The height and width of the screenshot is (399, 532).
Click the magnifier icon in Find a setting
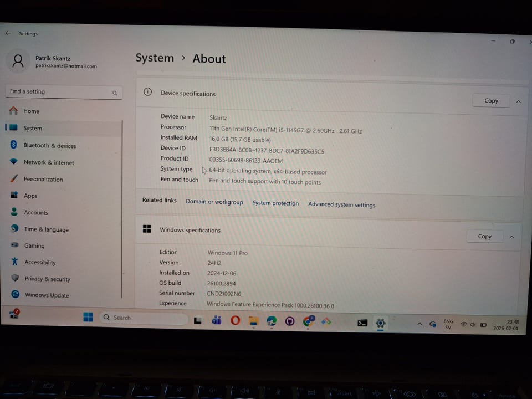pos(115,93)
